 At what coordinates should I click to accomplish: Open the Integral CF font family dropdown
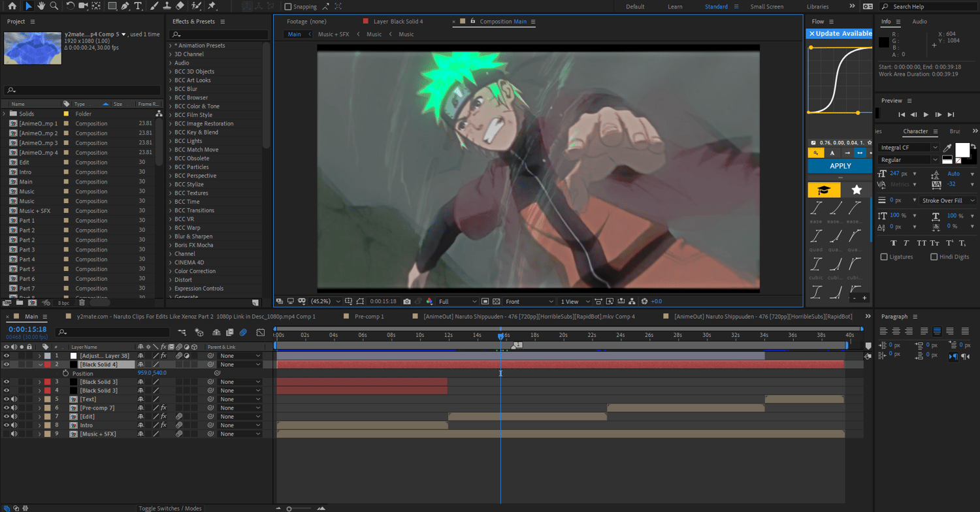click(907, 148)
